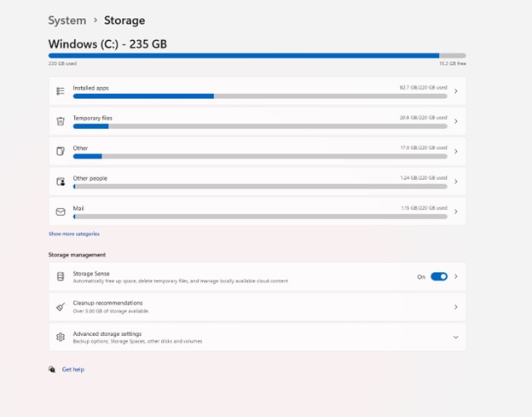Click the 20.8 GB/220 GB used value
The image size is (532, 417).
coord(423,118)
